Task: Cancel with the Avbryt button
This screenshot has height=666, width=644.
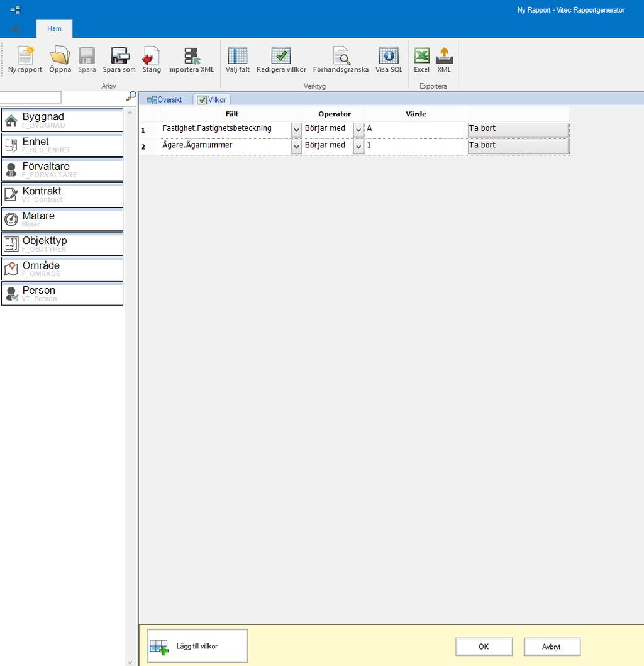Action: (x=552, y=647)
